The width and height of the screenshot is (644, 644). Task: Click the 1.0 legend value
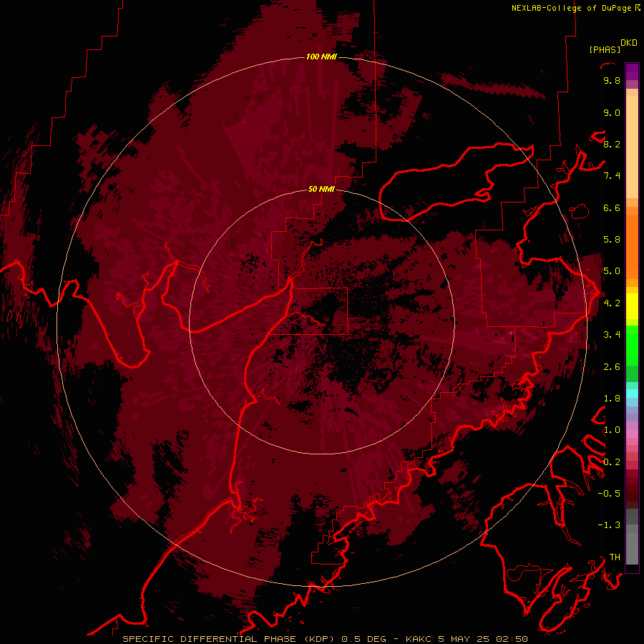click(x=612, y=430)
